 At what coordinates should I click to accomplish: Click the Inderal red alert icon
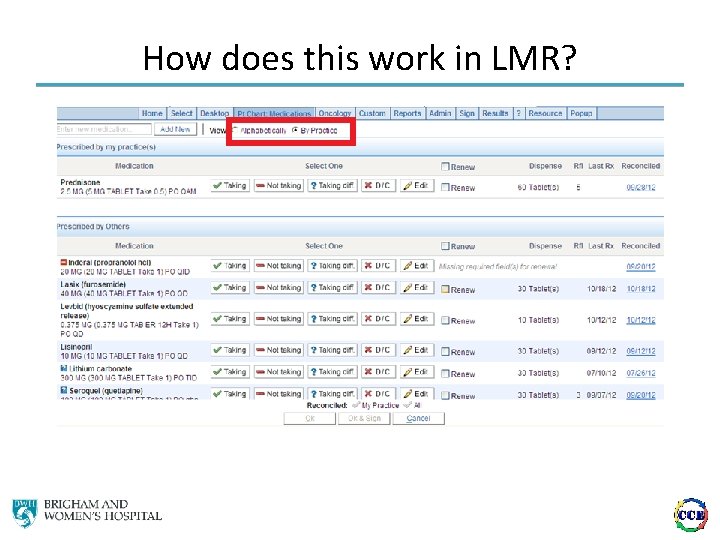click(64, 262)
